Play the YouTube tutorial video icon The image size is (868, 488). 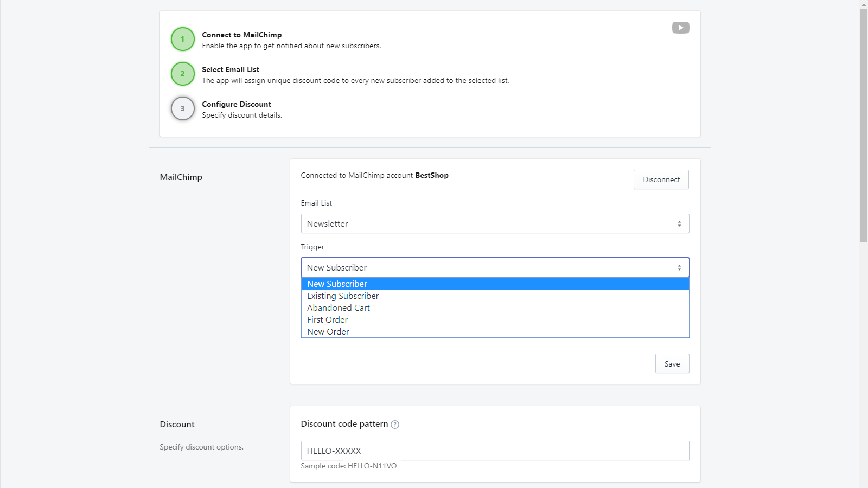point(680,28)
